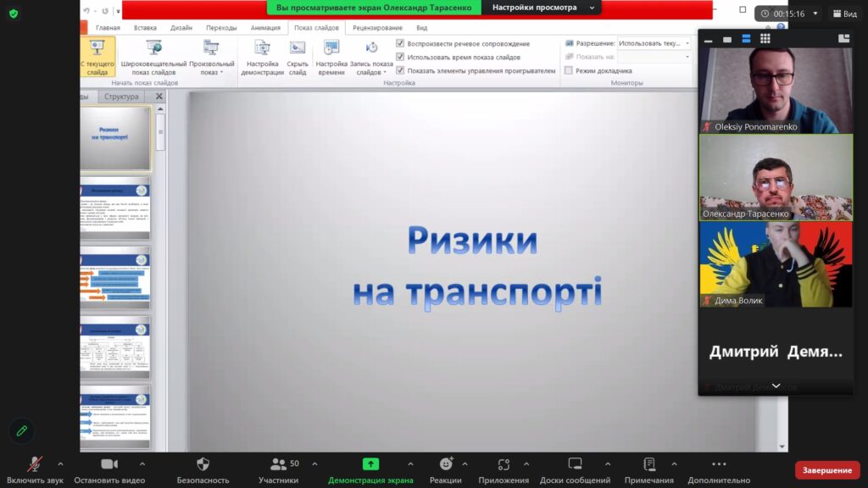
Task: Stop video with Остановить видео
Action: click(109, 470)
